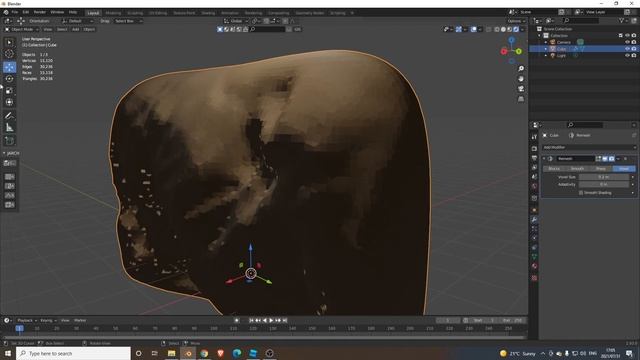Open the Render properties tab
The width and height of the screenshot is (640, 360).
(x=534, y=149)
